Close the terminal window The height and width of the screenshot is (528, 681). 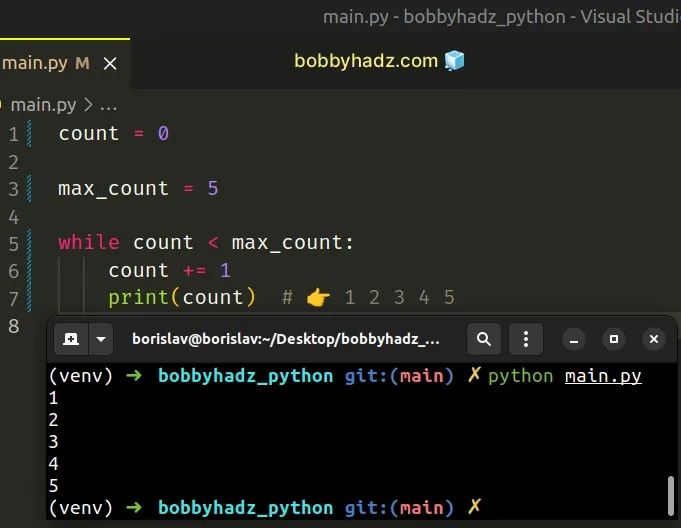654,339
